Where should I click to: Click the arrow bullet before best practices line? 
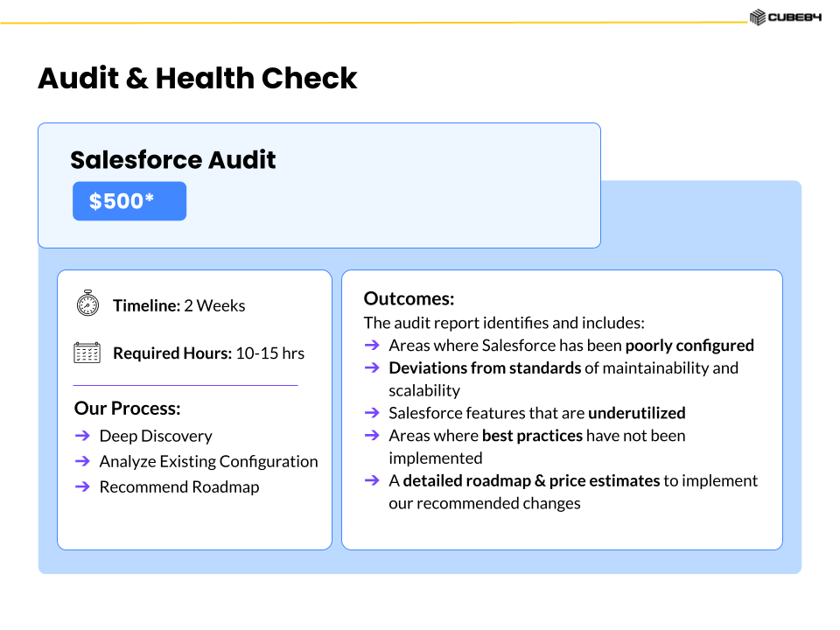pyautogui.click(x=372, y=435)
